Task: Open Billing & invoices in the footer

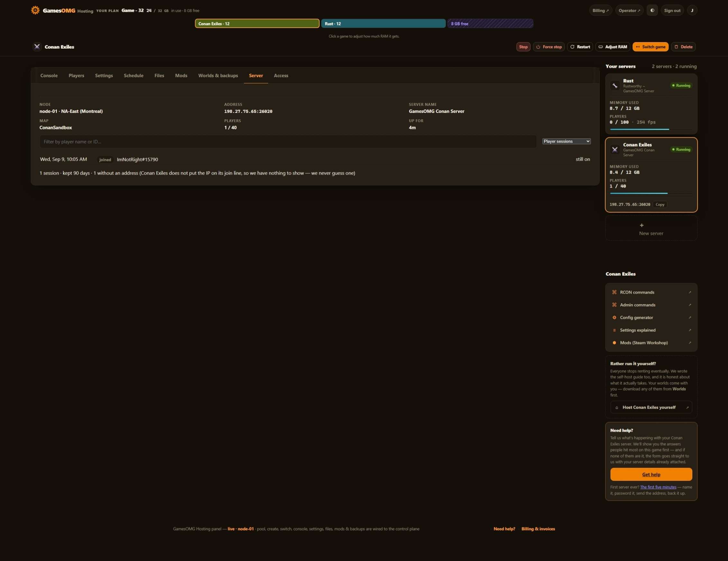Action: coord(538,529)
